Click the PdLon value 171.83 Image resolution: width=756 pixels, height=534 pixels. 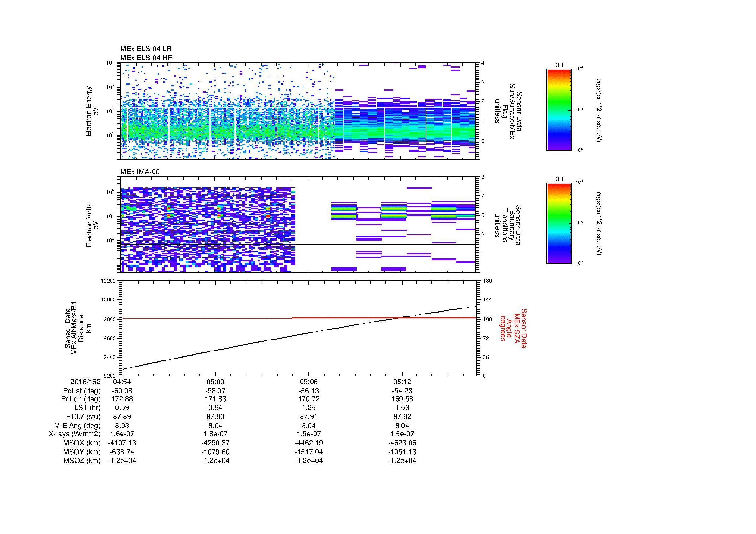click(x=215, y=399)
